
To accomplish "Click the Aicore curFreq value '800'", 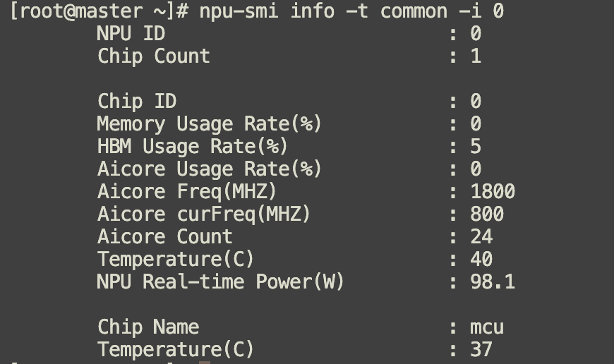I will click(x=487, y=214).
